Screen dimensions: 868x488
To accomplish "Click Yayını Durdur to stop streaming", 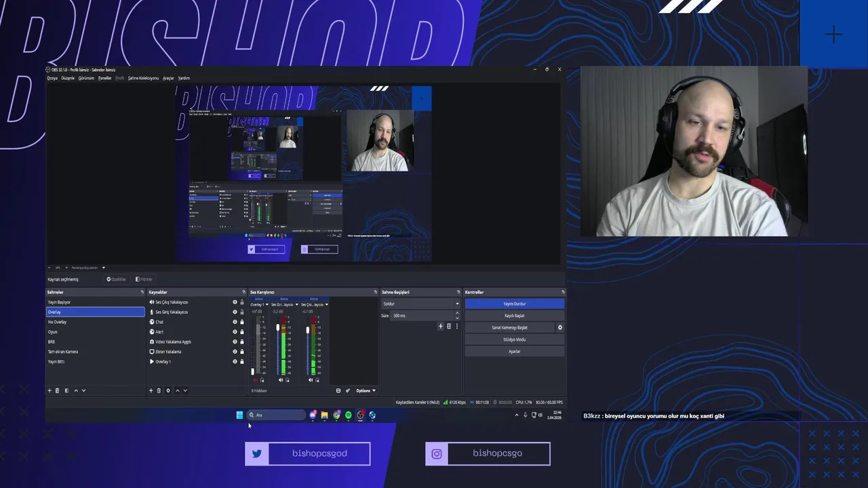I will pos(515,304).
